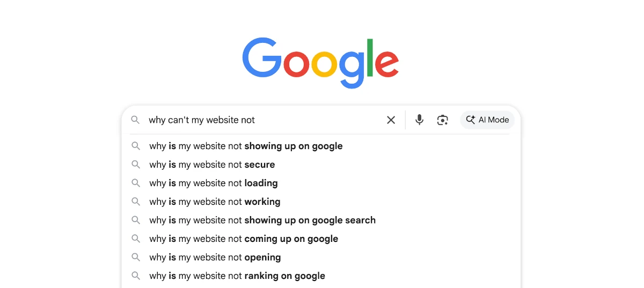The height and width of the screenshot is (288, 644).
Task: Click the Google logo
Action: [320, 63]
